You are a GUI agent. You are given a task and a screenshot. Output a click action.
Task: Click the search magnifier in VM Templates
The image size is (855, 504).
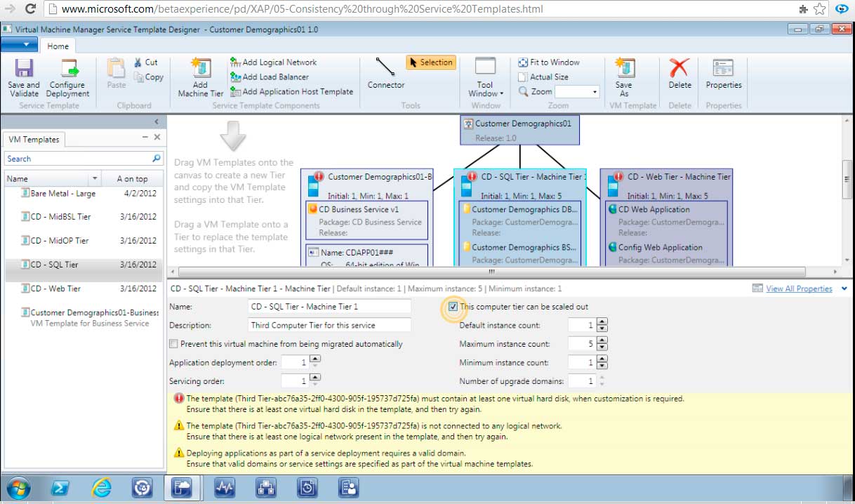(x=157, y=159)
